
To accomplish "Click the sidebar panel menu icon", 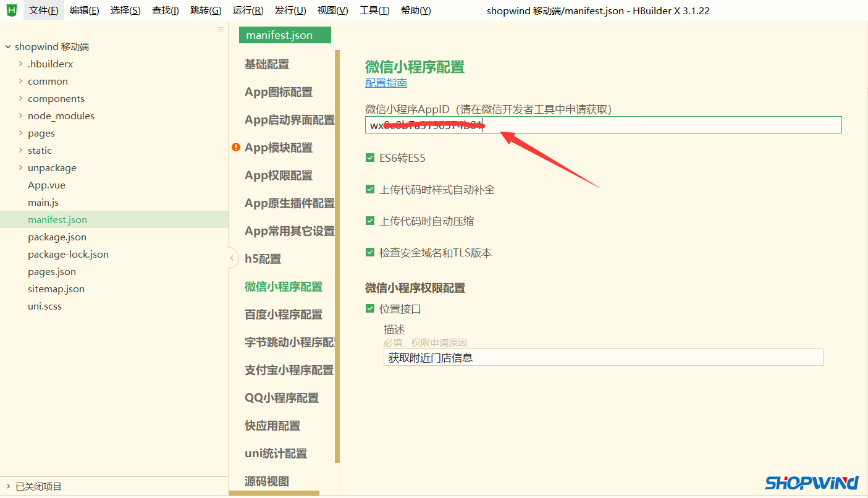I will click(x=221, y=30).
